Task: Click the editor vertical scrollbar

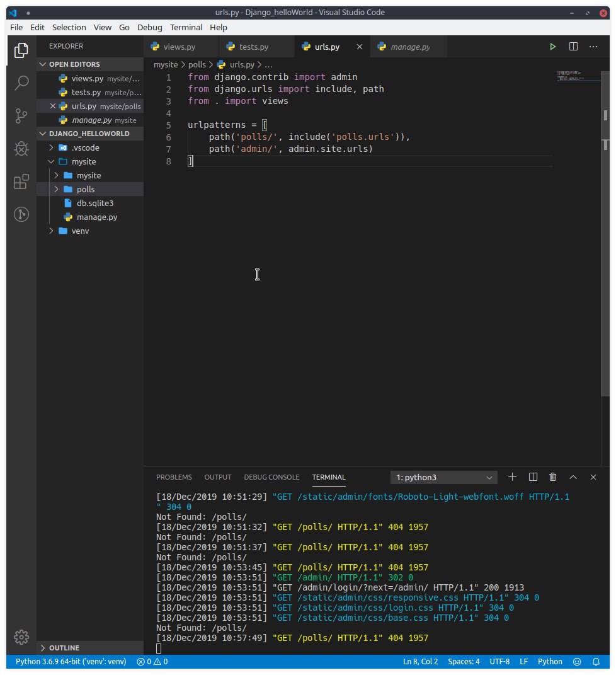Action: point(605,234)
